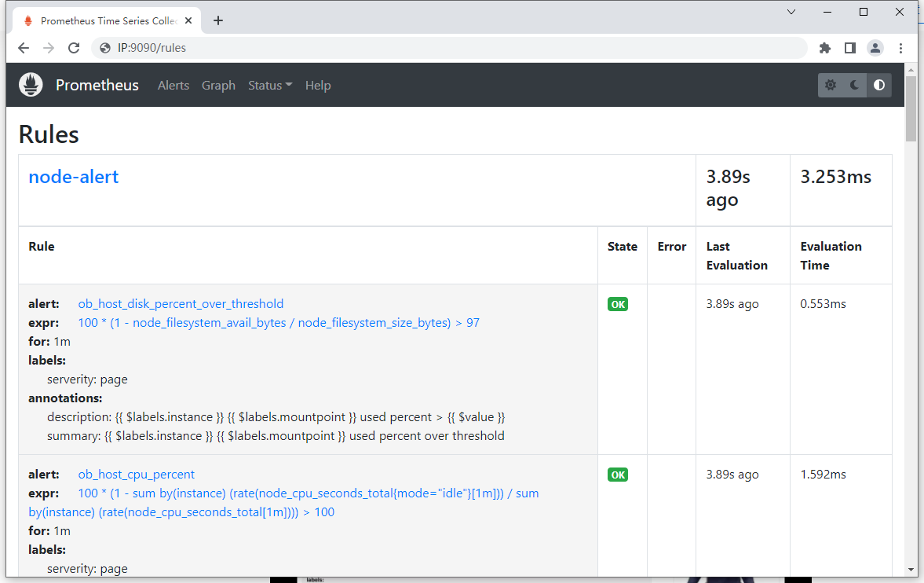
Task: Switch to the dark theme moon icon
Action: [854, 85]
